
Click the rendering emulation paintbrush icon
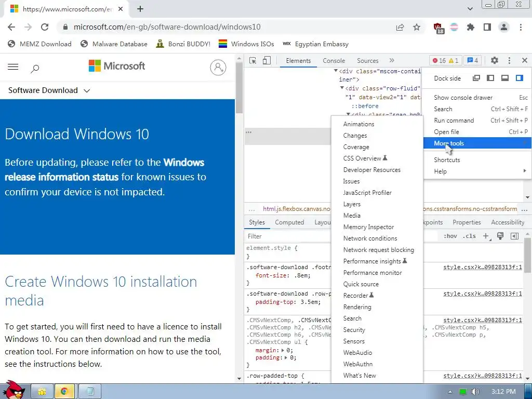[500, 236]
